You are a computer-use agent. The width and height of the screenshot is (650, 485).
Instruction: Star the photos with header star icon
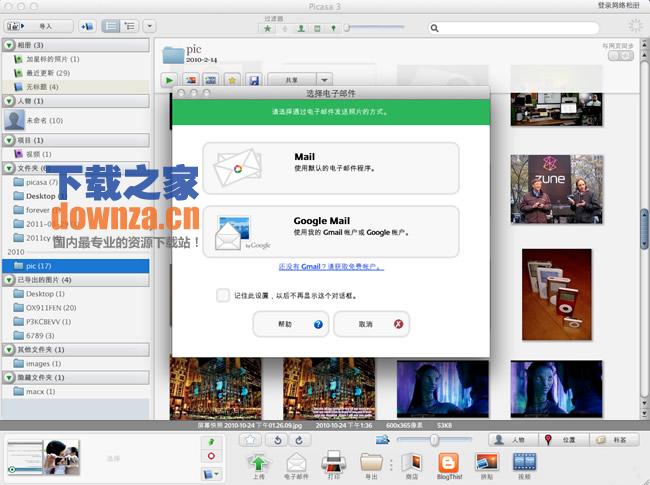(x=232, y=80)
